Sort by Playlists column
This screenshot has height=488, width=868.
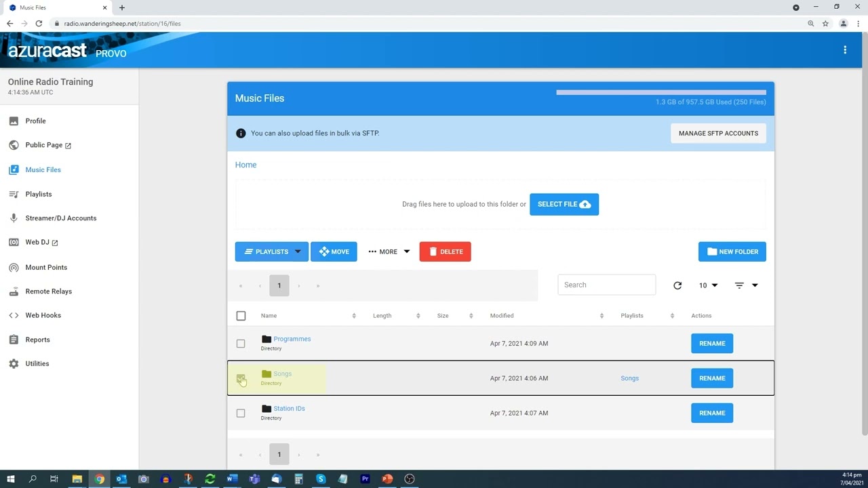click(x=648, y=316)
